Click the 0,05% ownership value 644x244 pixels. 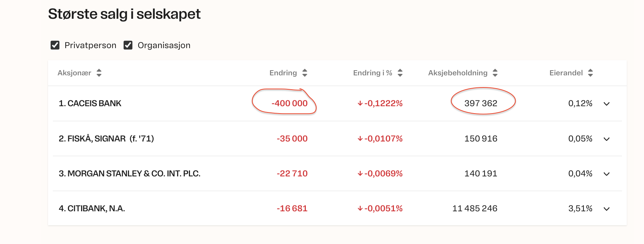tap(581, 139)
